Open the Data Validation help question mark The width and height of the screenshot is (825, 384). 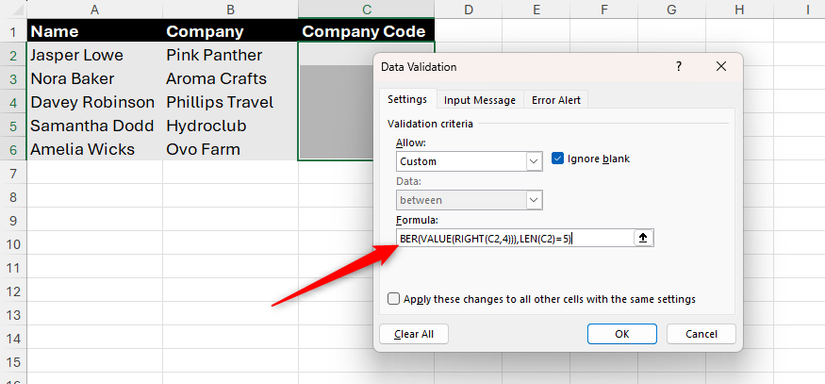point(679,66)
